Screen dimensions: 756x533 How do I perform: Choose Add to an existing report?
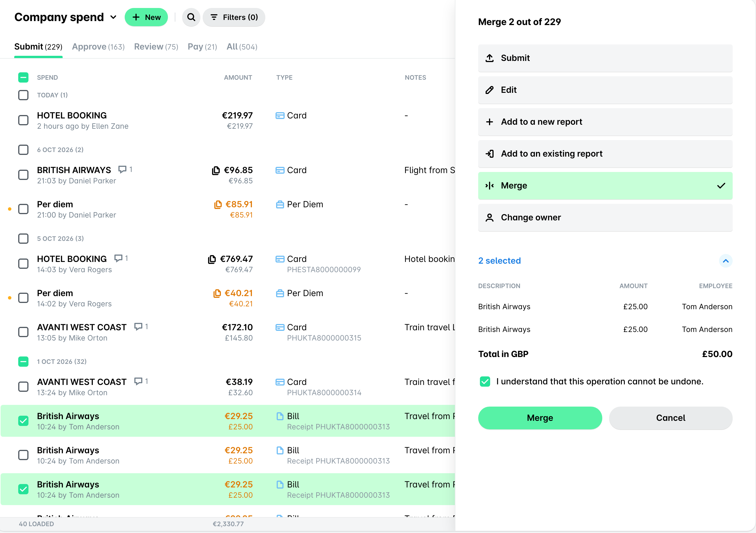(605, 154)
